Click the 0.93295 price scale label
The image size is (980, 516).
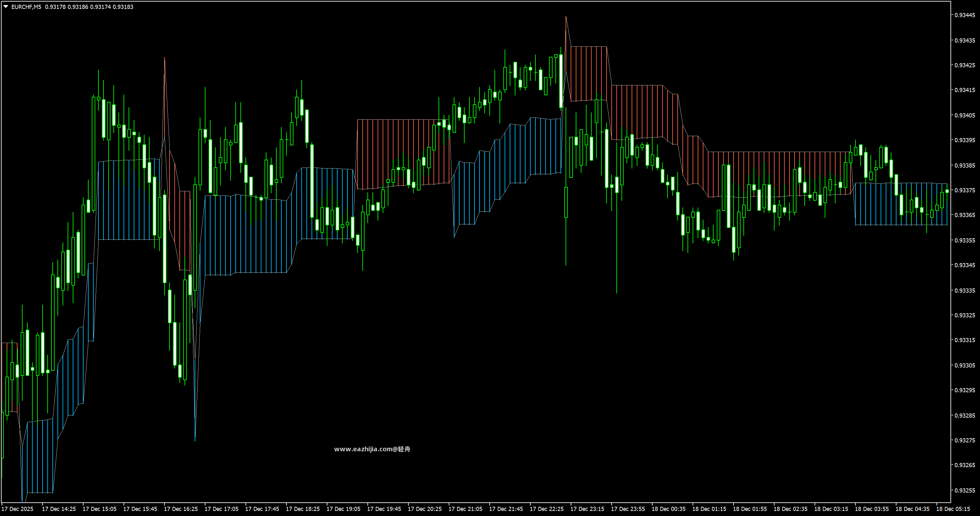(965, 390)
